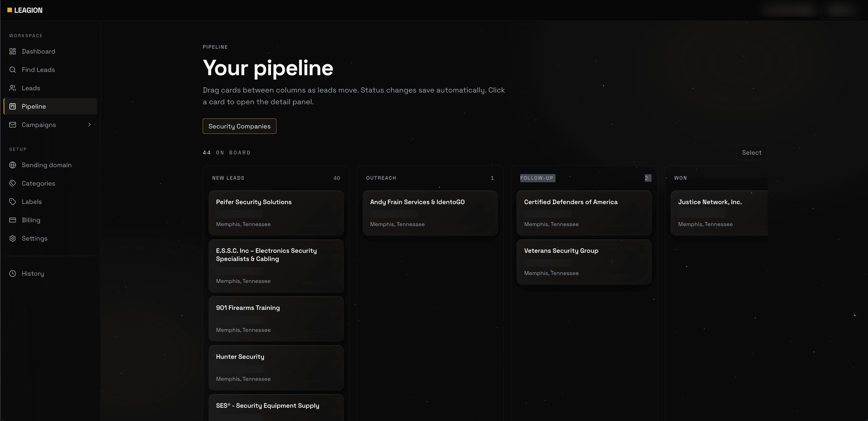Open Categories in the Setup section
Screen dimensions: 868x421
click(50, 183)
